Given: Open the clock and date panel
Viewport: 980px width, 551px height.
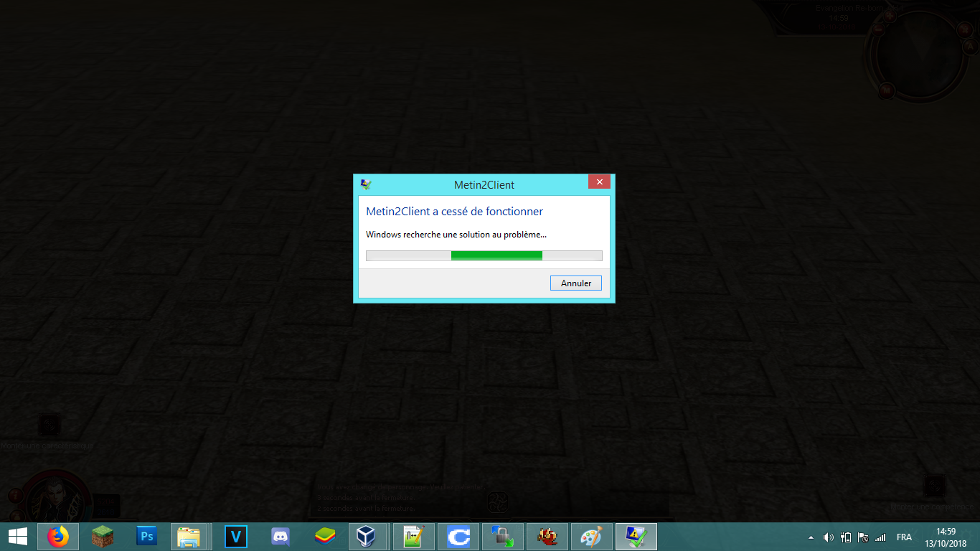Looking at the screenshot, I should (946, 537).
